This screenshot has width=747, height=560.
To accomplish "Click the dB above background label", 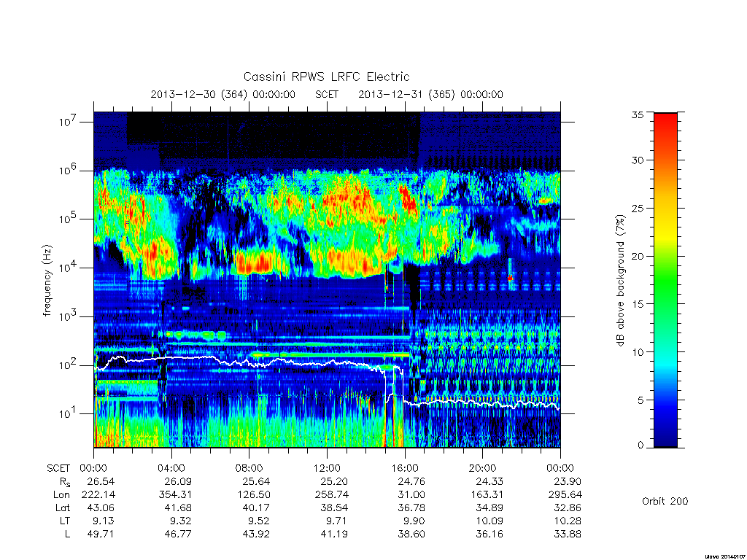I will (x=620, y=280).
